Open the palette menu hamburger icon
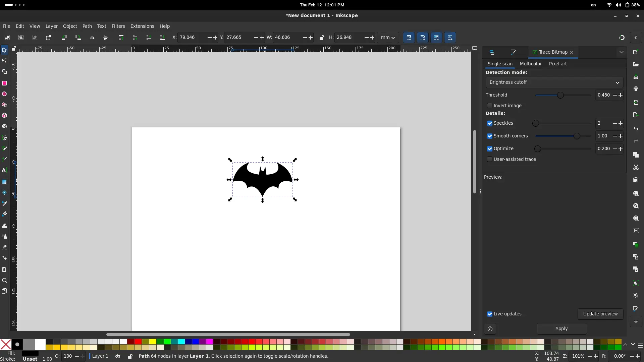 [640, 346]
